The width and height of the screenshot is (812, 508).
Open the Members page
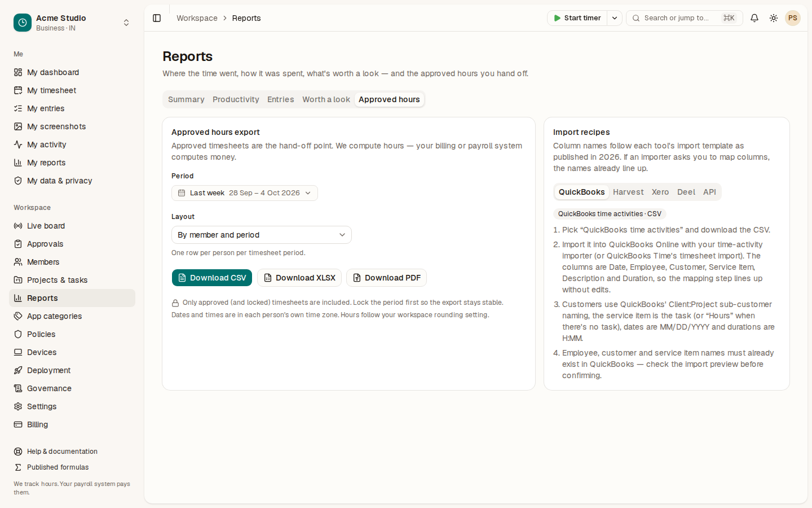tap(72, 262)
